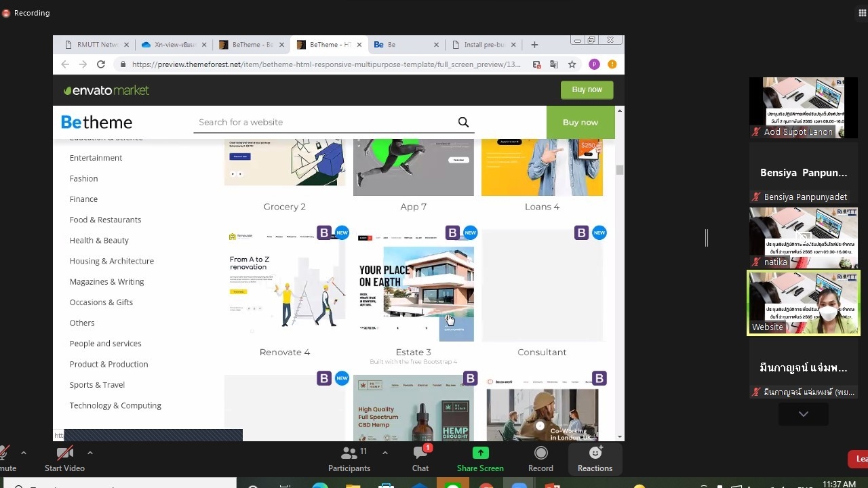Open Zoom Chat panel
This screenshot has width=868, height=488.
pyautogui.click(x=420, y=459)
